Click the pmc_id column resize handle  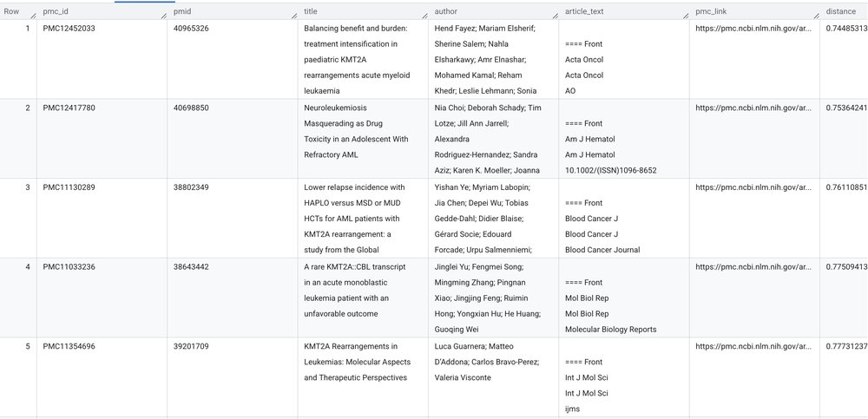(x=162, y=13)
